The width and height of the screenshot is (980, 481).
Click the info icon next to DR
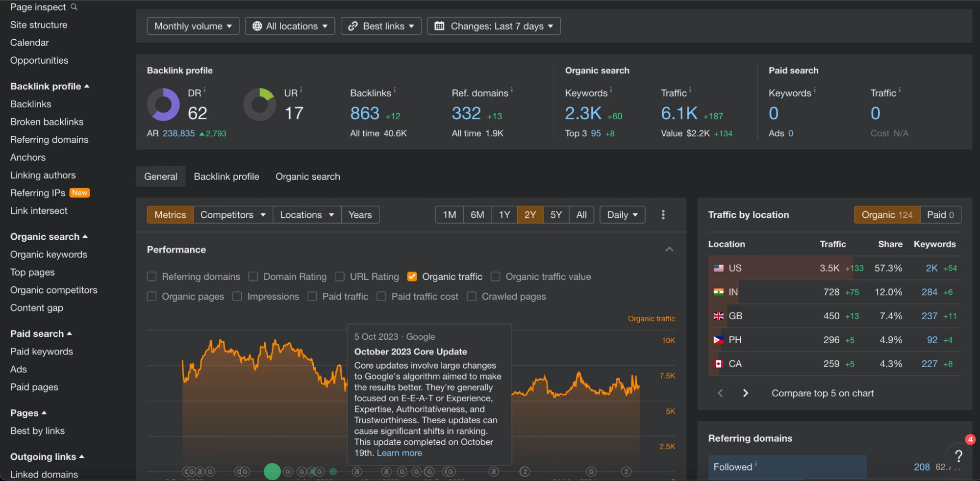[x=204, y=90]
